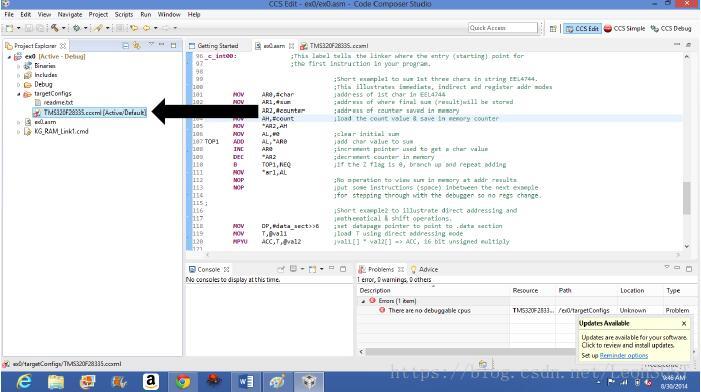Collapse the ex0 project tree node
Viewport: 701px width, 392px height.
(x=9, y=57)
